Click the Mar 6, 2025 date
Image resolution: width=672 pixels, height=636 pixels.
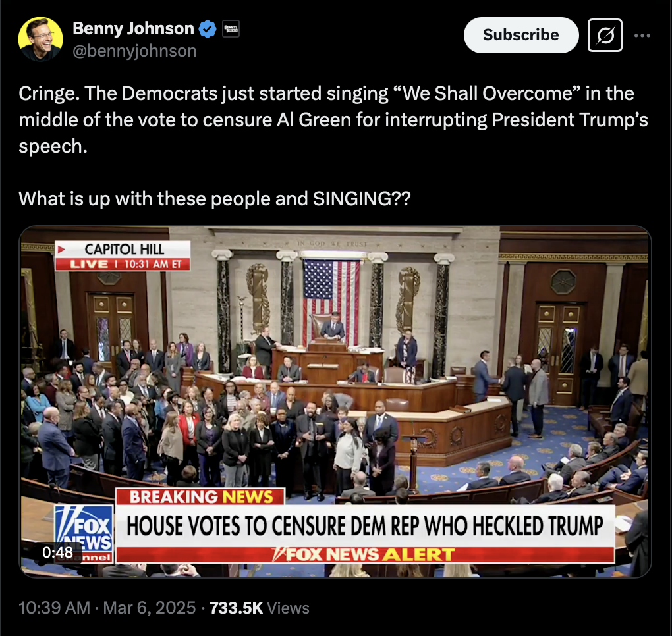(149, 608)
